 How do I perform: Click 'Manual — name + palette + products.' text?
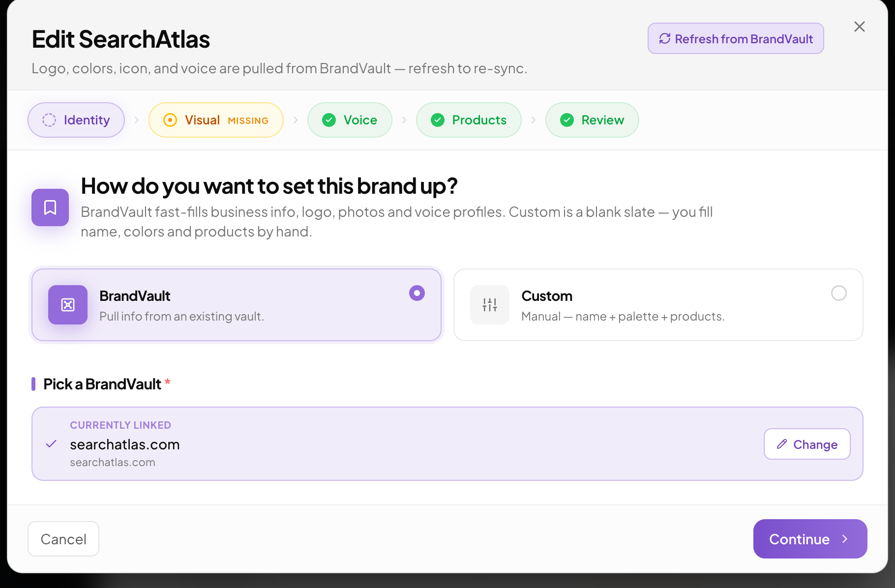pyautogui.click(x=623, y=316)
